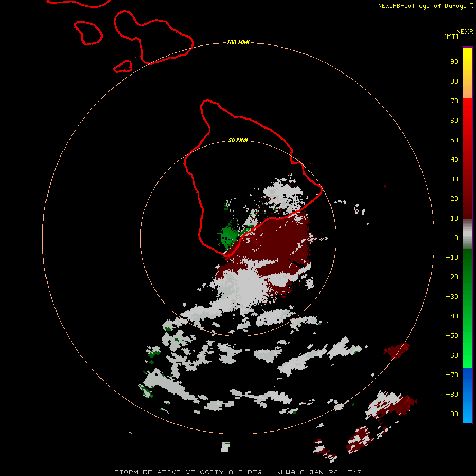Select the 30 value on the velocity scale
Viewport: 476px width, 476px height.
454,179
